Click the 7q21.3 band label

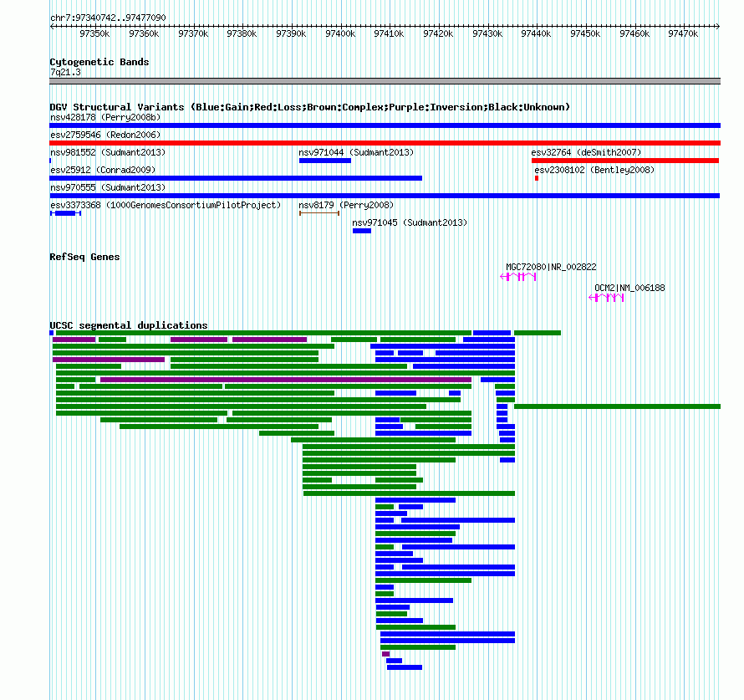coord(65,72)
